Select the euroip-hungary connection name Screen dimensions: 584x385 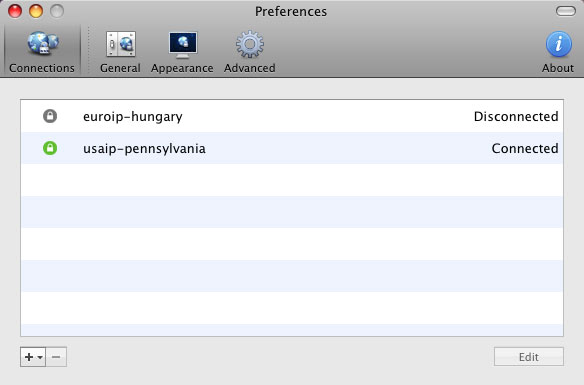coord(133,117)
